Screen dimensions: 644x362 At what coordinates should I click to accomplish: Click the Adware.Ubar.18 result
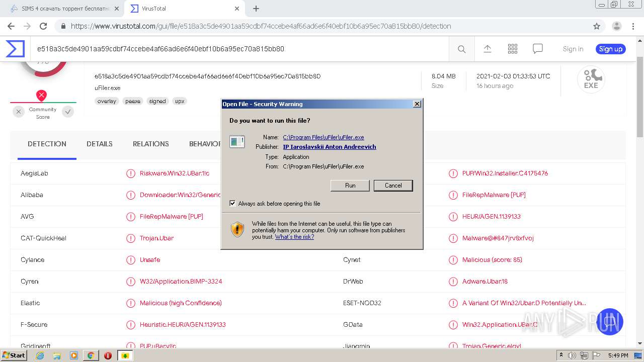point(485,282)
